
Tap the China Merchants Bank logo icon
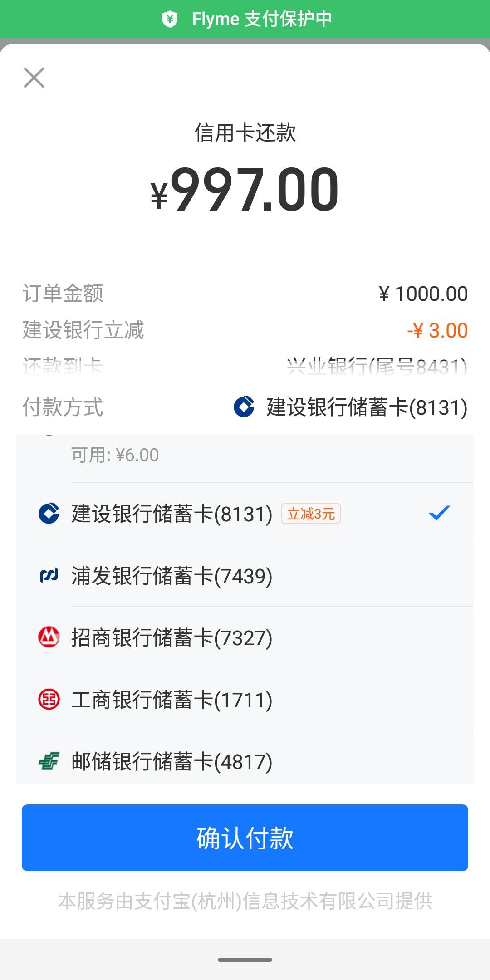tap(49, 637)
